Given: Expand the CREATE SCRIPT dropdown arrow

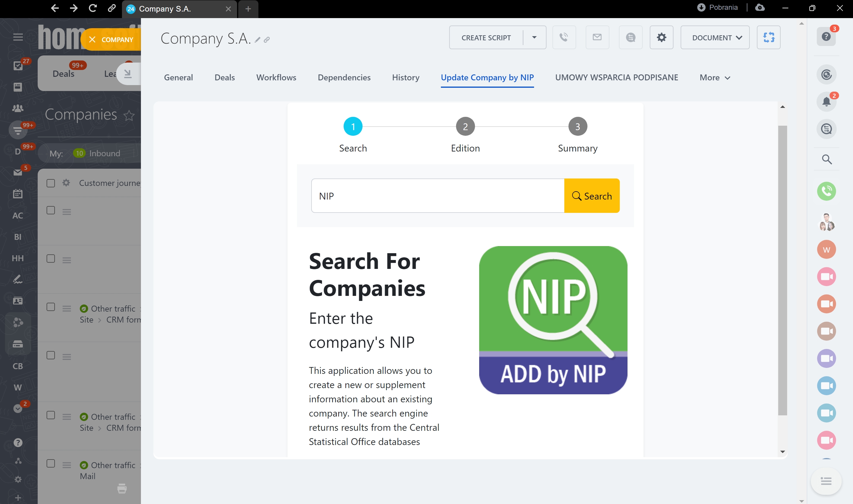Looking at the screenshot, I should (534, 37).
